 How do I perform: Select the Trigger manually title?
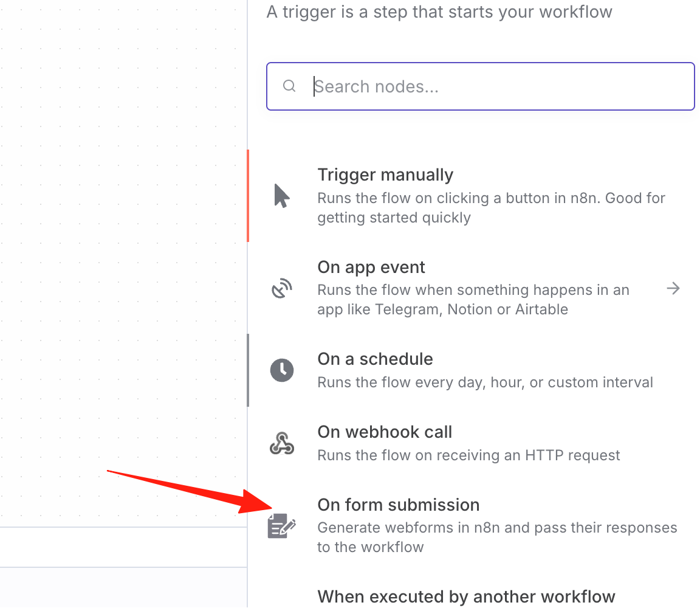[x=385, y=174]
